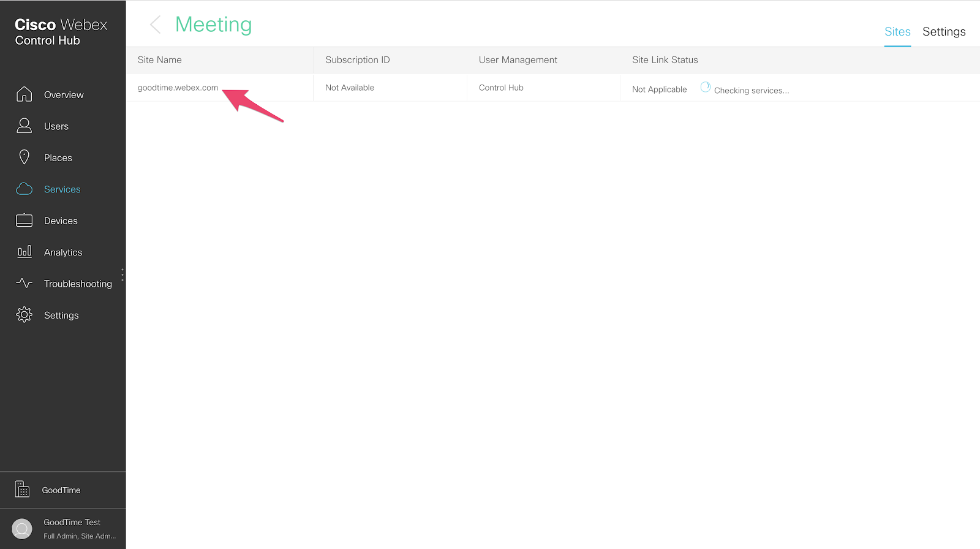Open Troubleshooting in the sidebar menu
The height and width of the screenshot is (549, 980).
(x=78, y=284)
